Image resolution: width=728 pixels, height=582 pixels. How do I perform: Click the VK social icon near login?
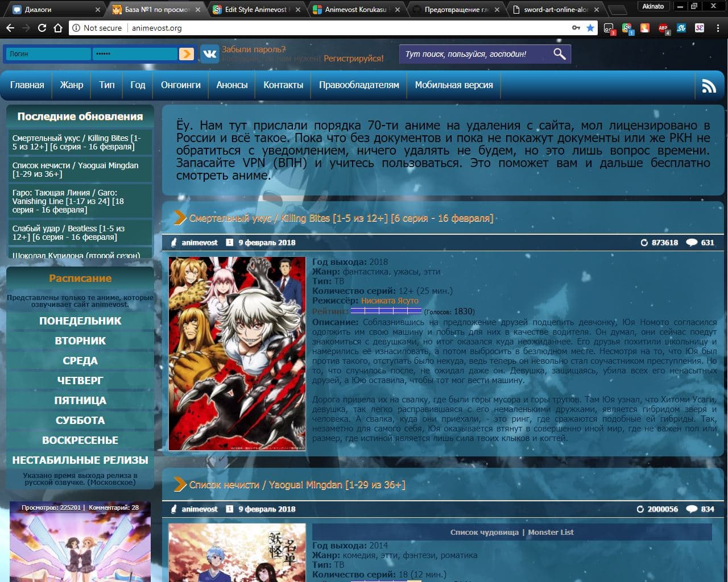click(x=210, y=53)
